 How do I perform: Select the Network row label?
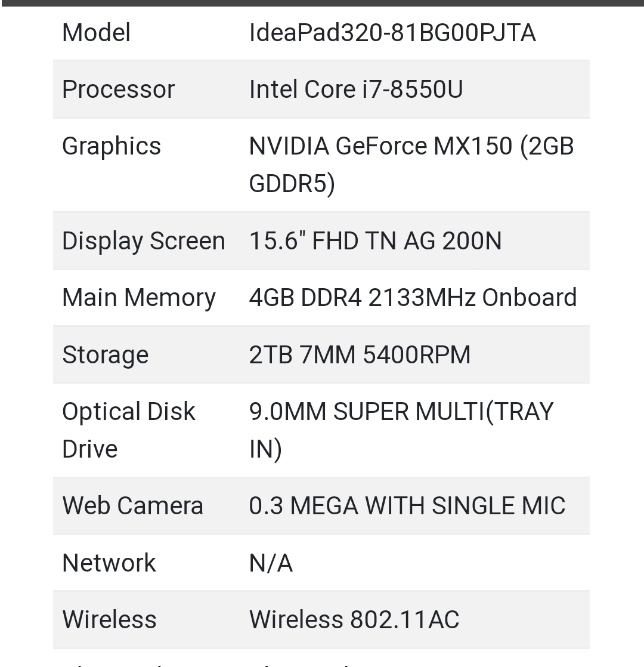(109, 563)
